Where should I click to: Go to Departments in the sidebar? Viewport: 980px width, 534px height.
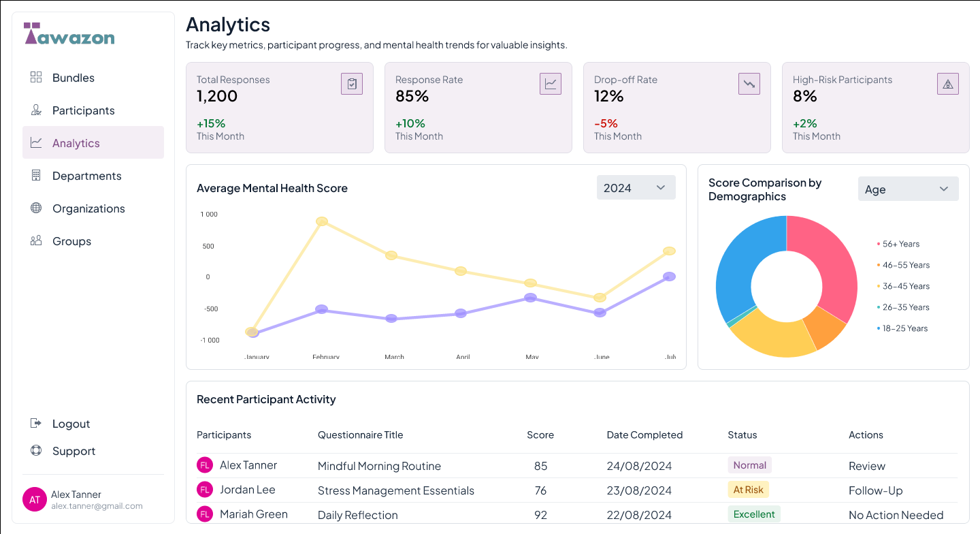pos(86,176)
